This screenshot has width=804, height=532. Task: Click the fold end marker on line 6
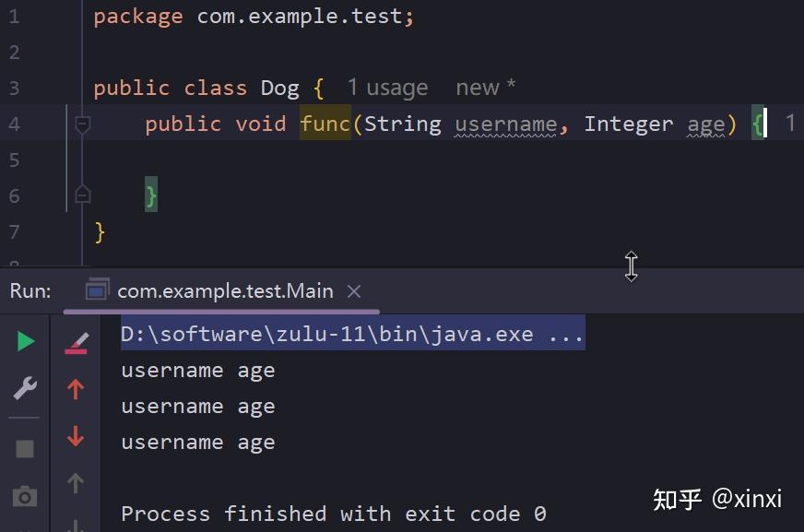[x=82, y=195]
